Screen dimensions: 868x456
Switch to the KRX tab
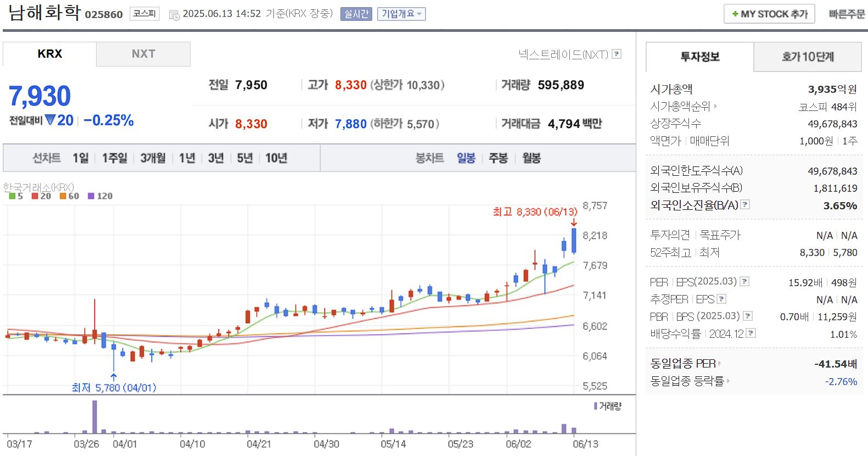pyautogui.click(x=50, y=54)
